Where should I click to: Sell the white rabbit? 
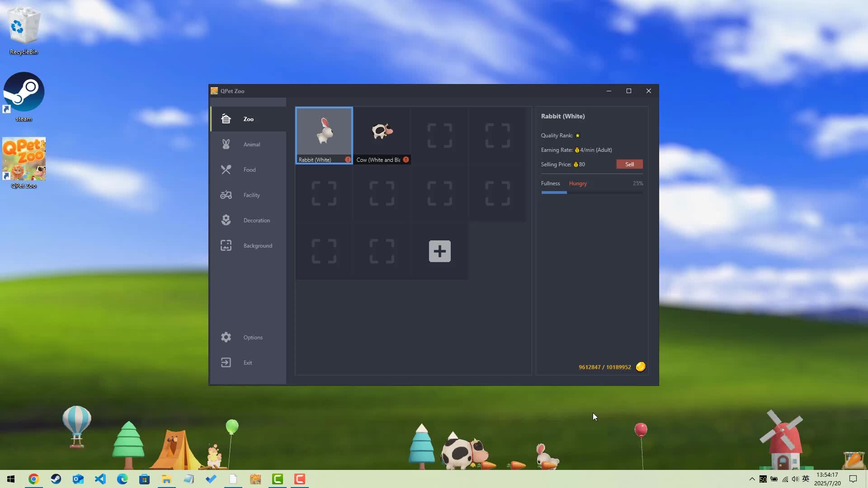[629, 164]
